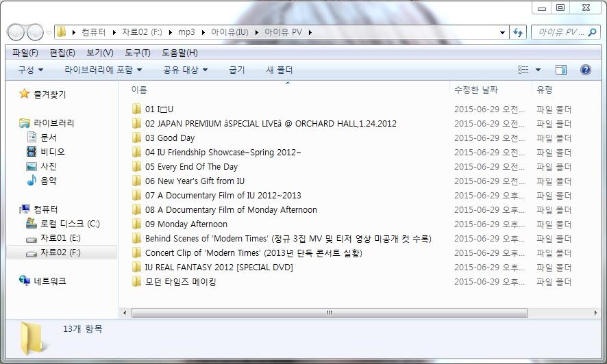
Task: Select the 03 Good Day folder
Action: (163, 138)
